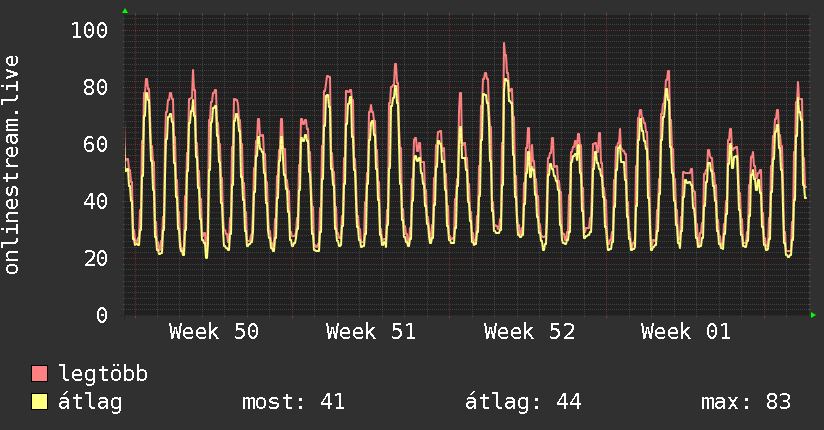The width and height of the screenshot is (824, 430).
Task: Click the 100 value on the y-axis
Action: [89, 30]
